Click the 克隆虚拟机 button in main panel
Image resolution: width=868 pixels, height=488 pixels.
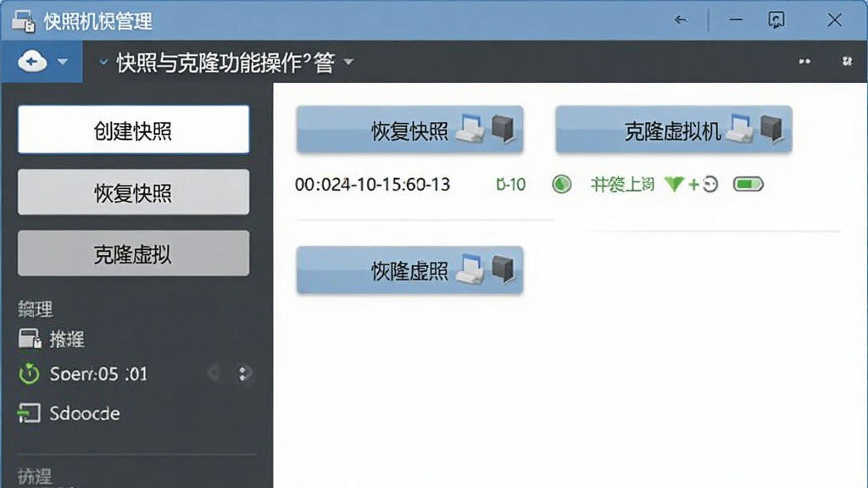[674, 130]
